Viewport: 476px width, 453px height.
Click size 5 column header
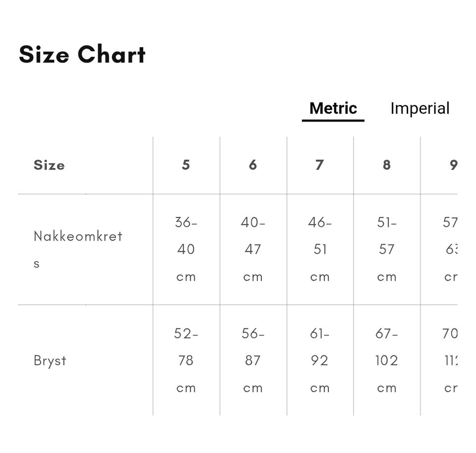pyautogui.click(x=186, y=165)
